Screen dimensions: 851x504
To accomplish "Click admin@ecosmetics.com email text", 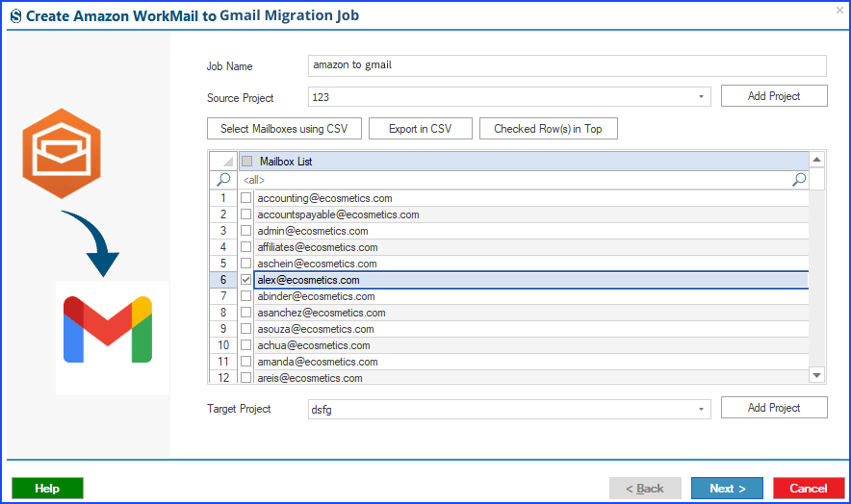I will (313, 231).
